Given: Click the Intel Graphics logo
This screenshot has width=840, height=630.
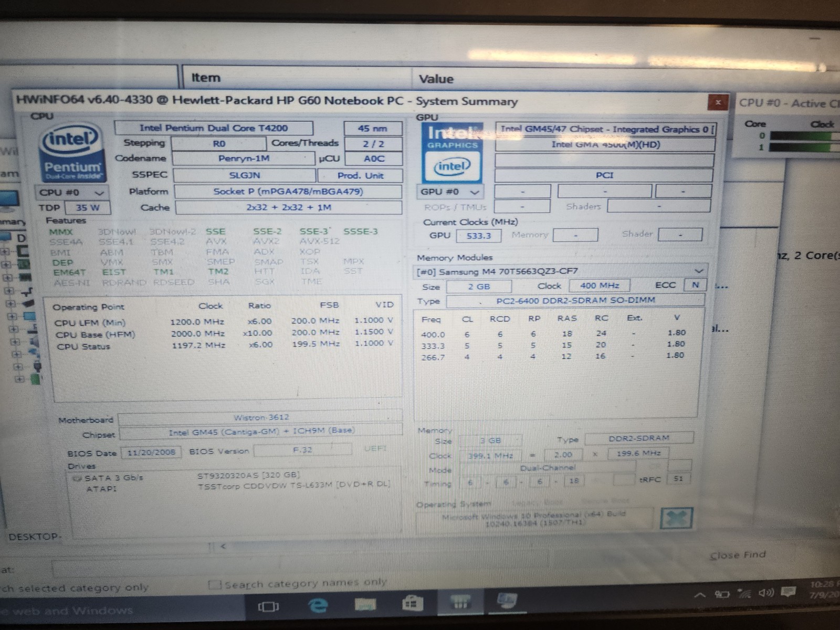Looking at the screenshot, I should point(452,154).
